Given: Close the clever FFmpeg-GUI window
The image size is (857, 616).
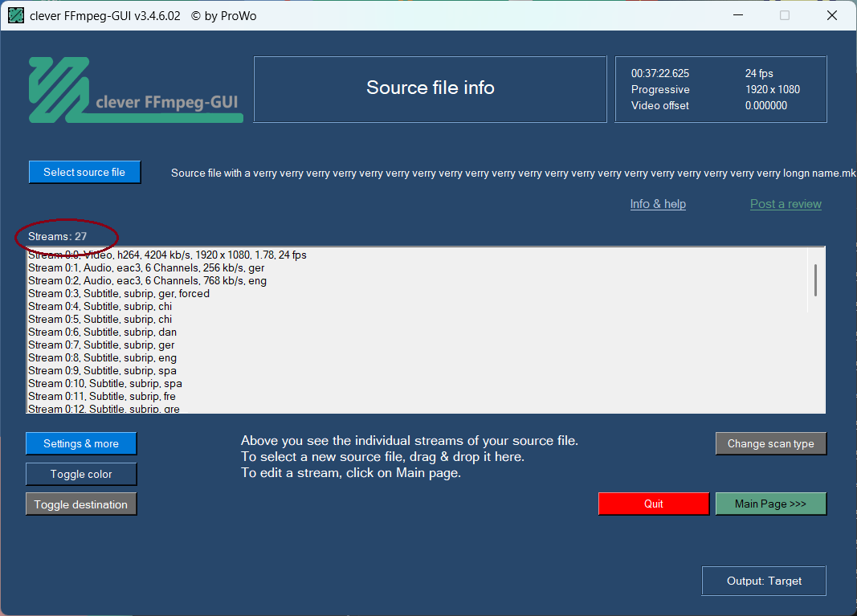Looking at the screenshot, I should [832, 15].
